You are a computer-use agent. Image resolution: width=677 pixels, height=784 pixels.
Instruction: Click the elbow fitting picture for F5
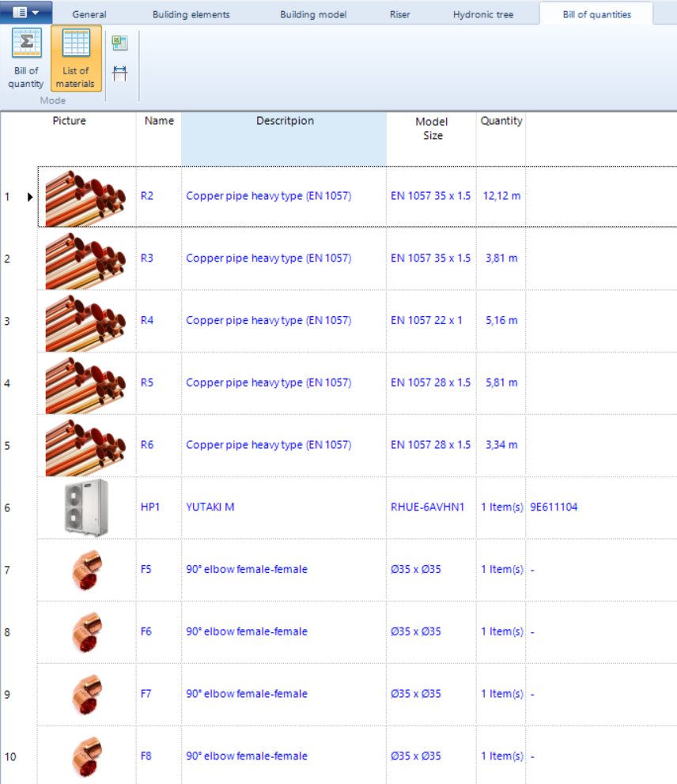coord(86,569)
